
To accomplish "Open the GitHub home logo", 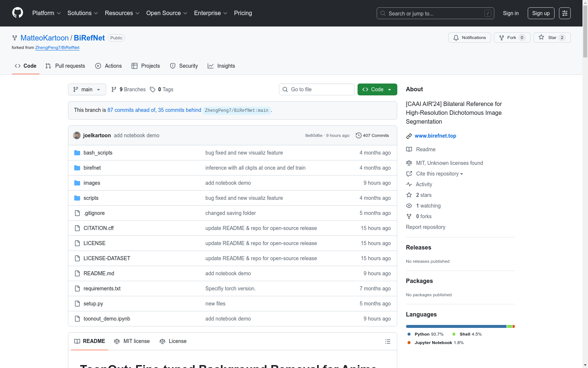I will click(x=18, y=13).
